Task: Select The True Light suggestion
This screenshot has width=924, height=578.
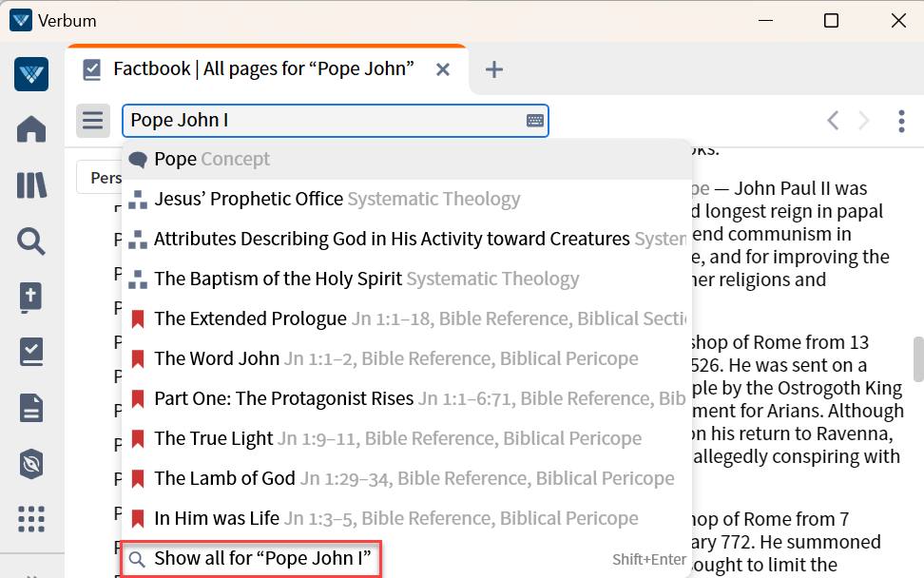Action: (407, 438)
